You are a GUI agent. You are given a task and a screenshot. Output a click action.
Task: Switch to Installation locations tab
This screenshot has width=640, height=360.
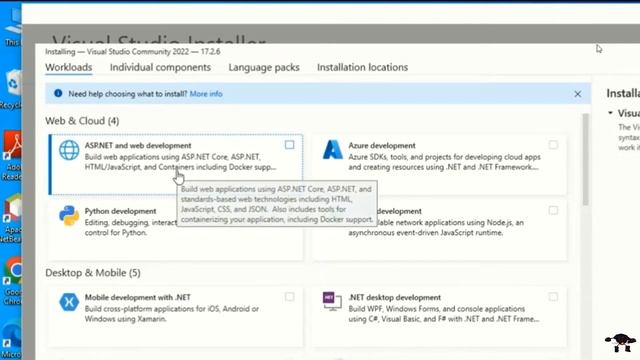click(362, 67)
